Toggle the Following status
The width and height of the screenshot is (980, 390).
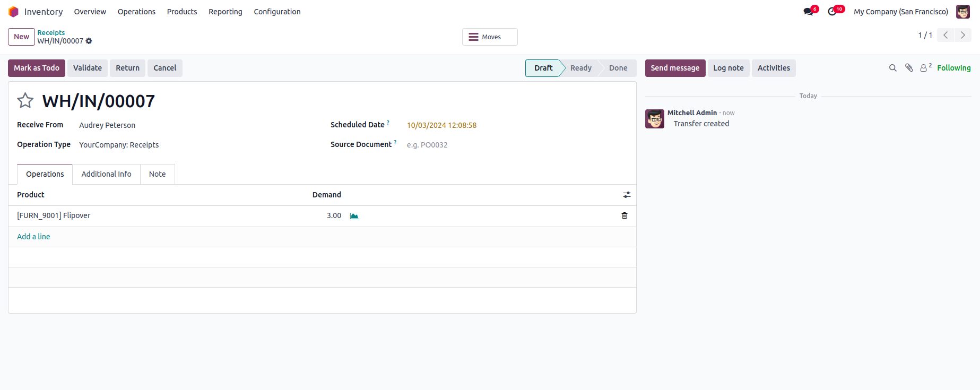(953, 68)
